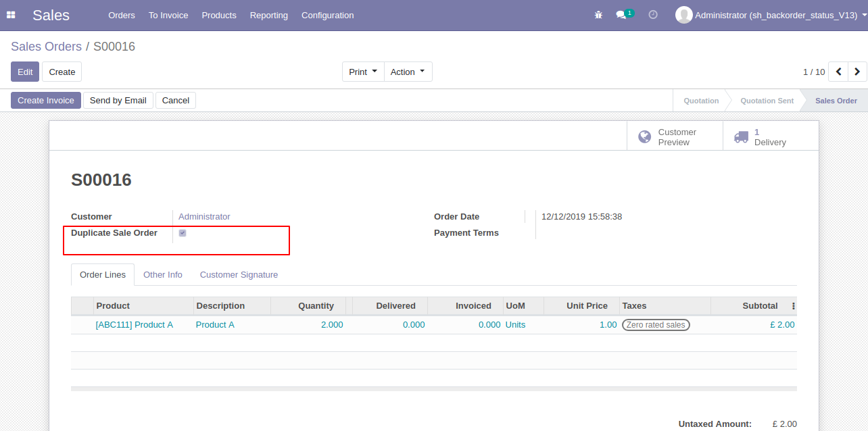Go to previous record arrow
The width and height of the screenshot is (868, 431).
pos(838,72)
